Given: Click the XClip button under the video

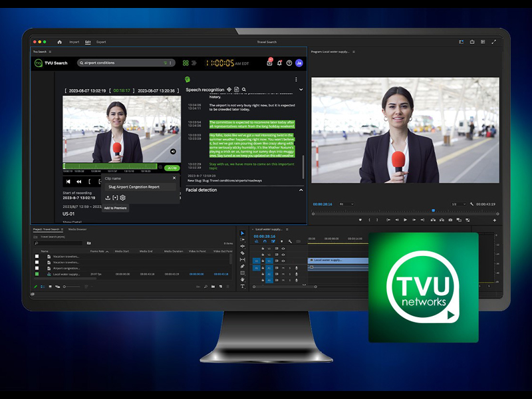Looking at the screenshot, I should click(x=172, y=168).
